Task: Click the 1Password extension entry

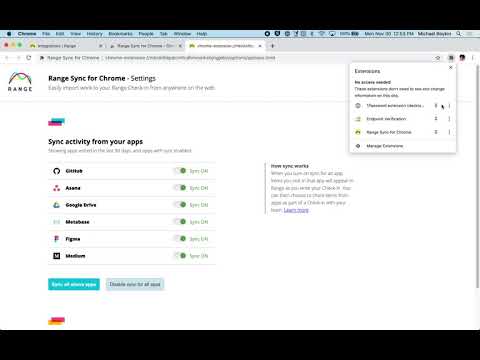Action: pos(395,106)
